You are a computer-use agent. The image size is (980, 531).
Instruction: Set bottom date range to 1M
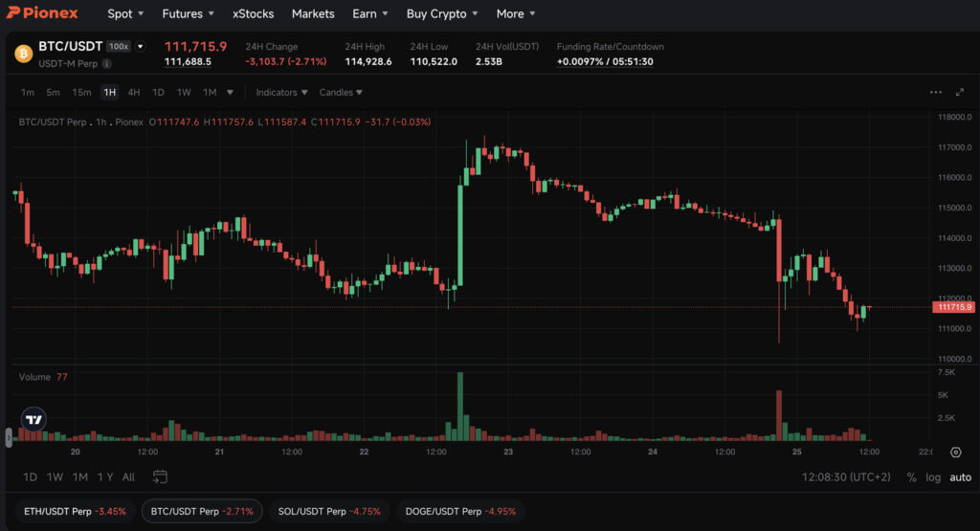coord(80,477)
